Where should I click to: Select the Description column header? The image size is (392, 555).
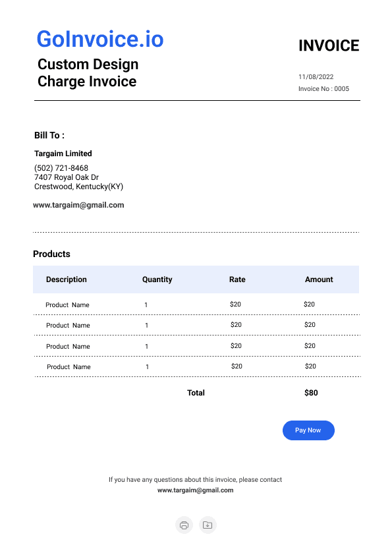tap(66, 279)
